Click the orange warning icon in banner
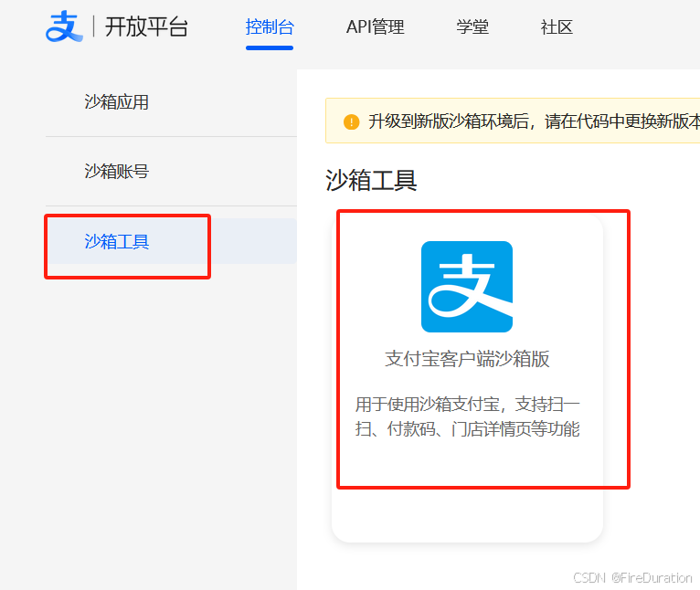700x590 pixels. (x=351, y=121)
